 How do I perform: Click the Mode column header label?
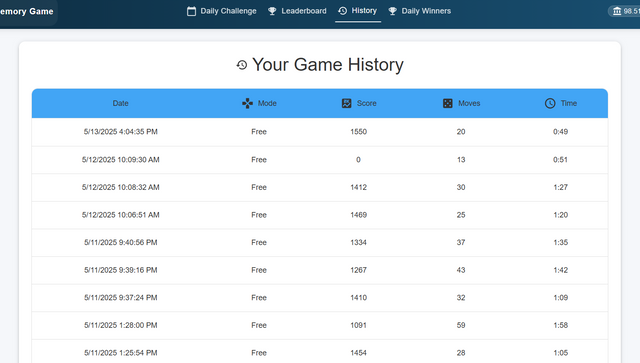(267, 103)
